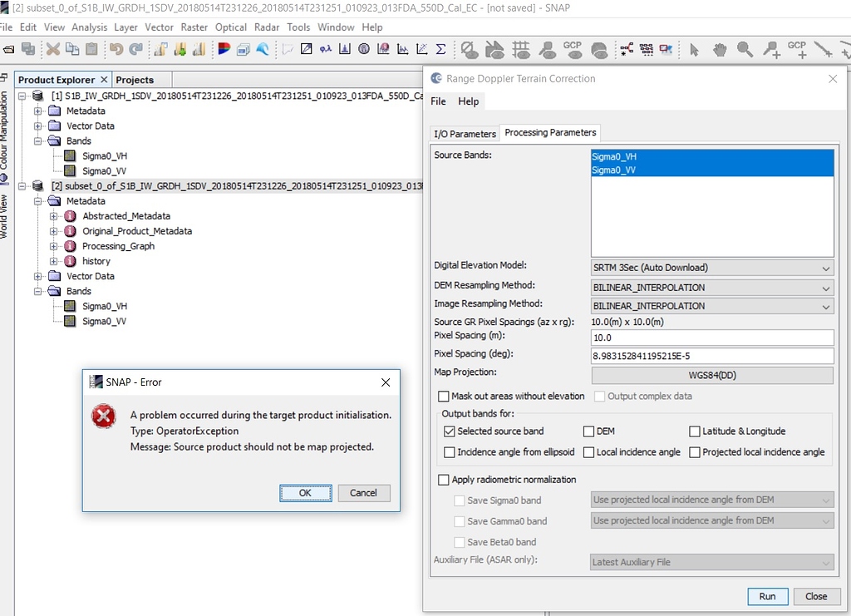The image size is (851, 616).
Task: Click the Undo icon
Action: coord(116,49)
